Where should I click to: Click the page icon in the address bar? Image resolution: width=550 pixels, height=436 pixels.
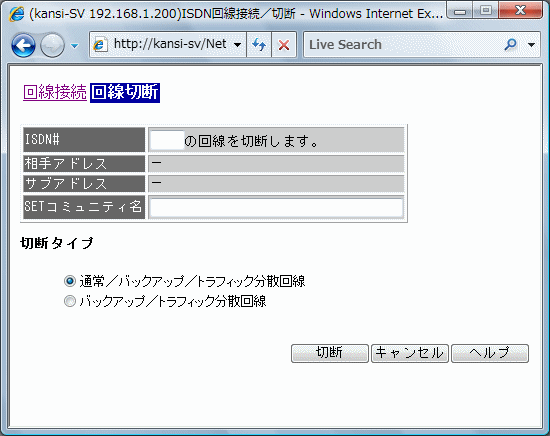100,45
